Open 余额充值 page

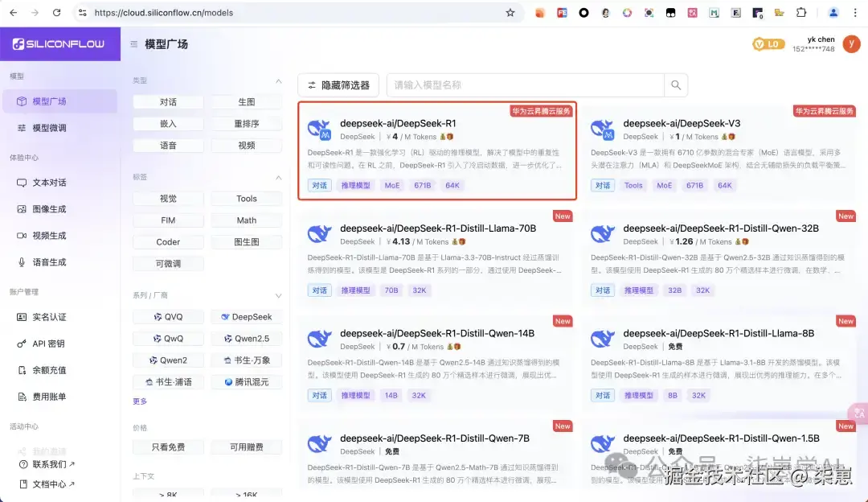coord(59,370)
